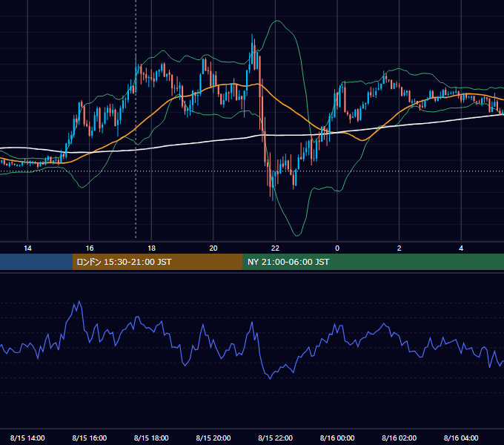The image size is (504, 445).
Task: Click the oscillator low near 8/15 22:00
Action: pos(270,379)
